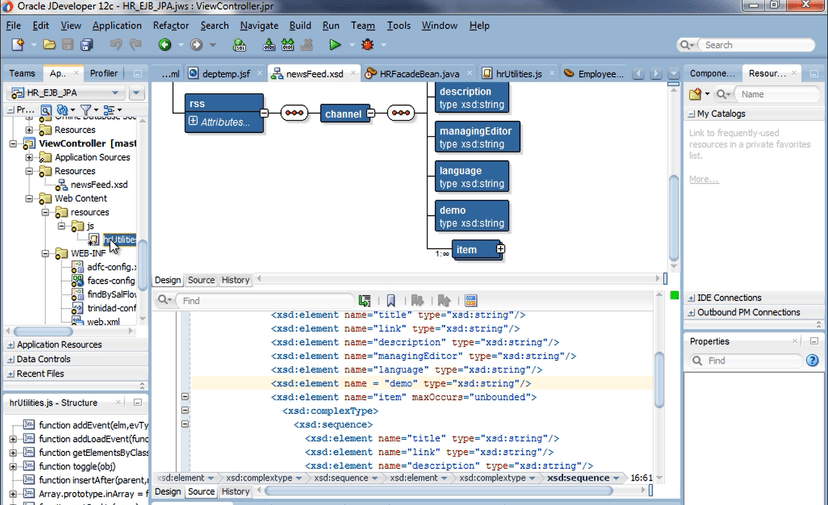Toggle bookmark icon in source editor toolbar
The height and width of the screenshot is (505, 828).
click(391, 301)
